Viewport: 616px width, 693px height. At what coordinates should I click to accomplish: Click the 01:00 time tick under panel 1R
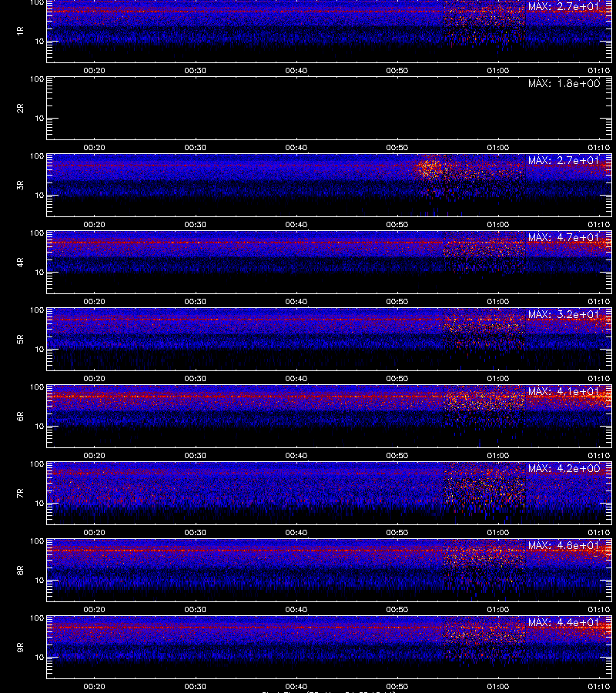498,70
